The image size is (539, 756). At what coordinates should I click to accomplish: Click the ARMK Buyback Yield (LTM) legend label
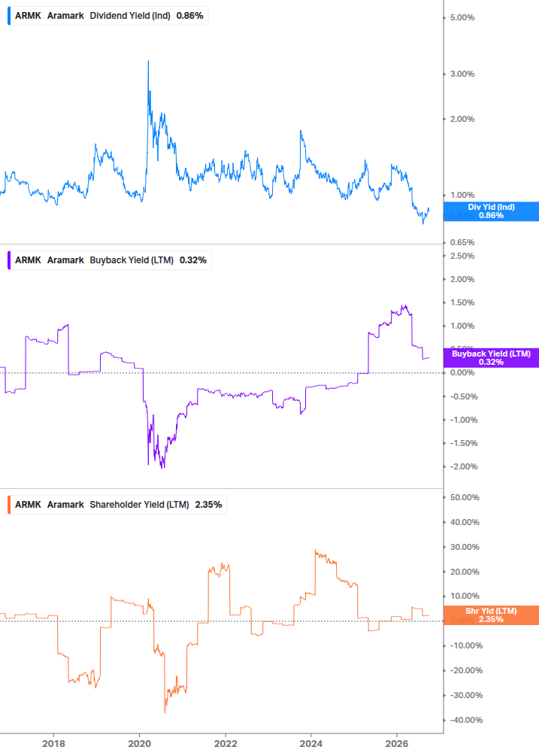point(111,260)
